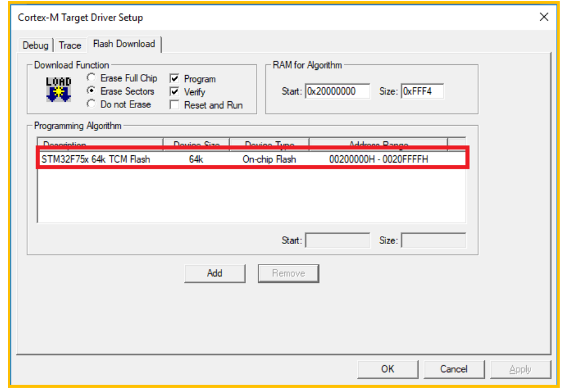Choose the Do not Erase option
This screenshot has height=392, width=570.
click(91, 104)
